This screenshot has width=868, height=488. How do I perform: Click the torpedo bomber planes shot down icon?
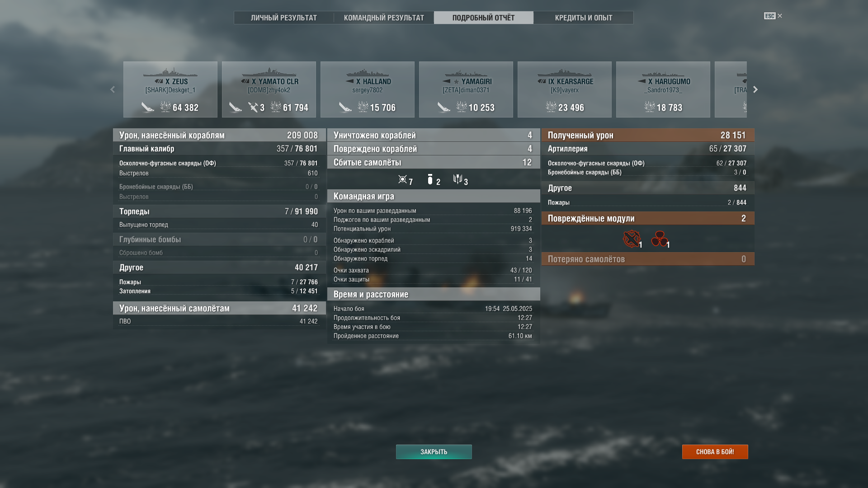458,179
